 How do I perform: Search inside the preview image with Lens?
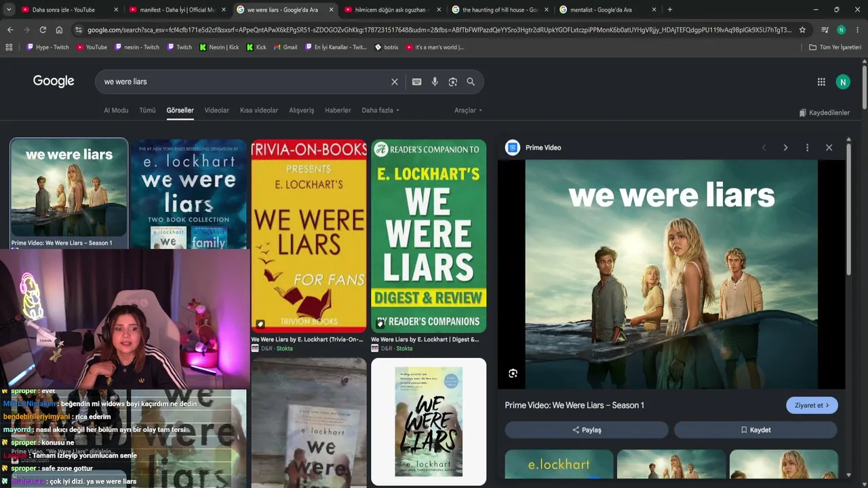[513, 373]
